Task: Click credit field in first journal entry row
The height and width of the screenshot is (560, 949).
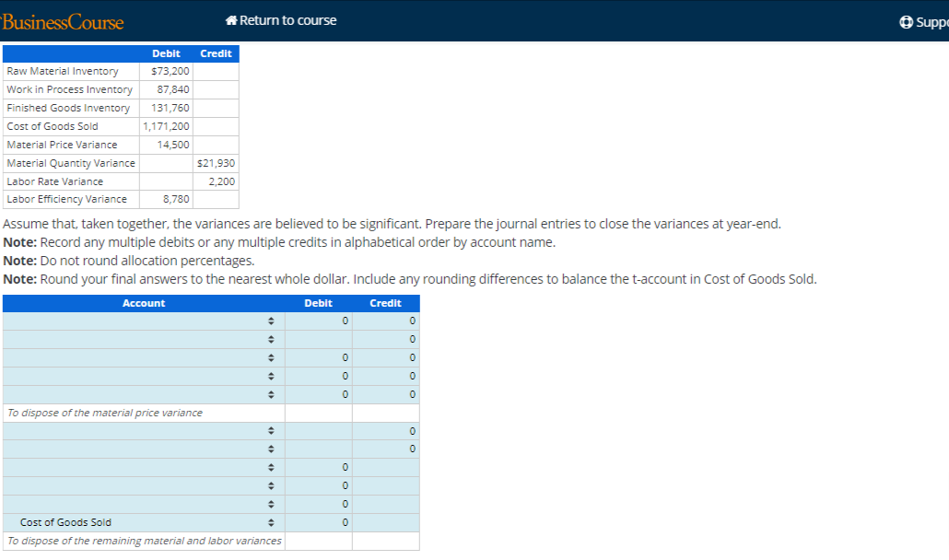Action: [386, 321]
